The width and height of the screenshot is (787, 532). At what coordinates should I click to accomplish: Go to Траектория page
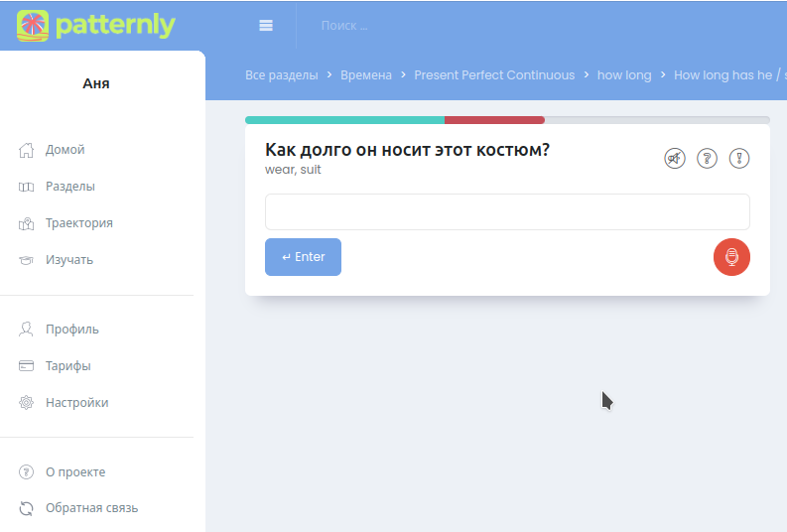pyautogui.click(x=78, y=223)
